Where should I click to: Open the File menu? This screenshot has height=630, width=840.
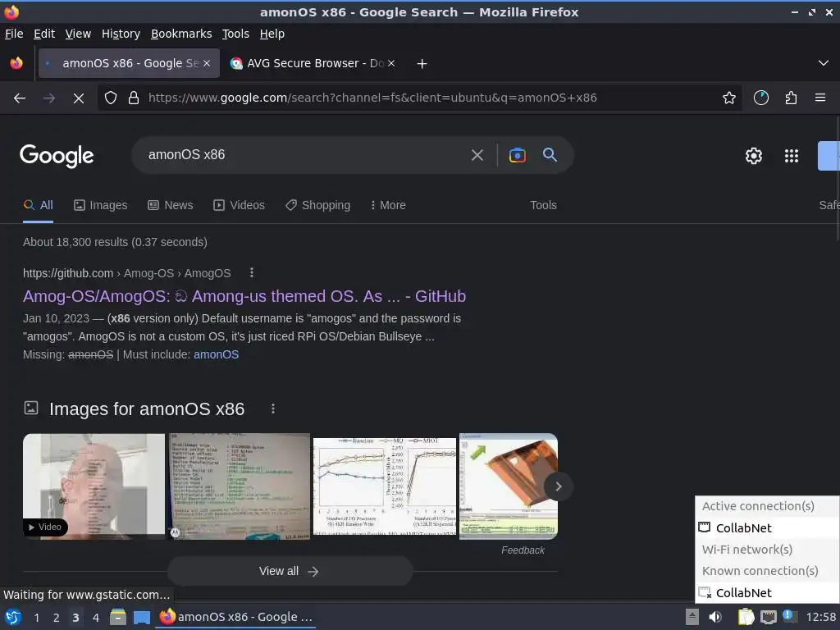click(x=14, y=34)
